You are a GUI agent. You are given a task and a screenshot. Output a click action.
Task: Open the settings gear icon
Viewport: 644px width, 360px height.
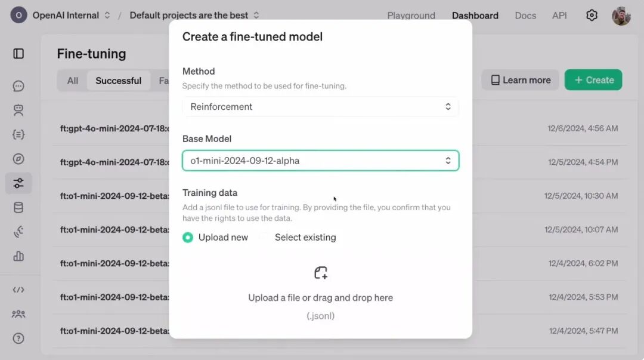592,16
